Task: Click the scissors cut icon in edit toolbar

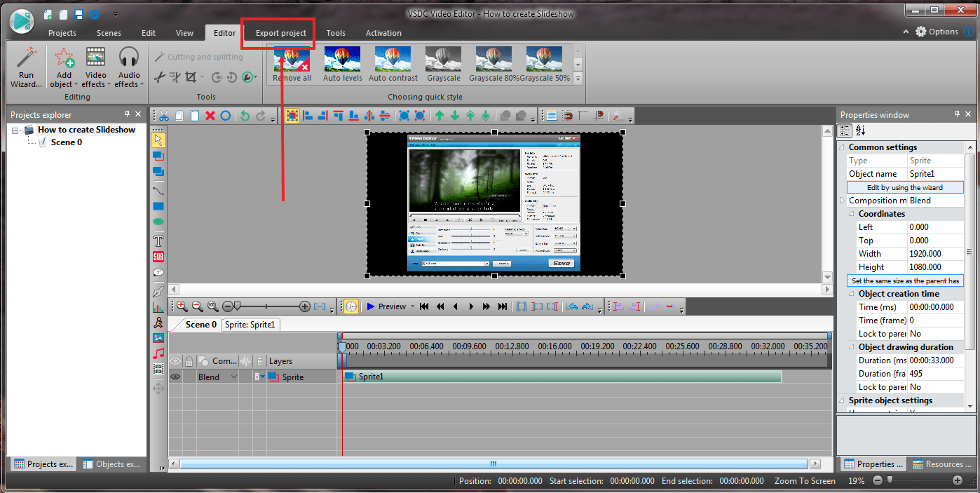Action: (x=164, y=116)
